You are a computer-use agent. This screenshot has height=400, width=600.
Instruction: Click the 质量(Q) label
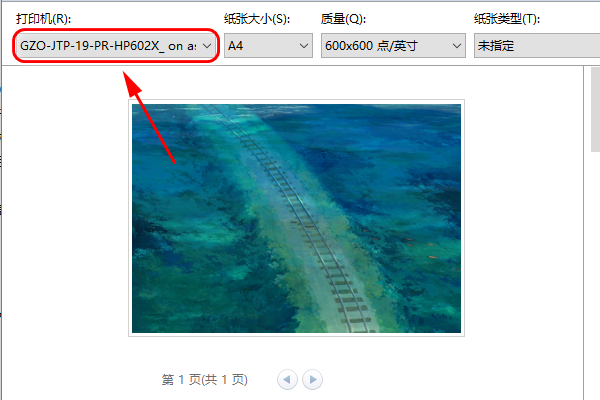click(x=343, y=19)
